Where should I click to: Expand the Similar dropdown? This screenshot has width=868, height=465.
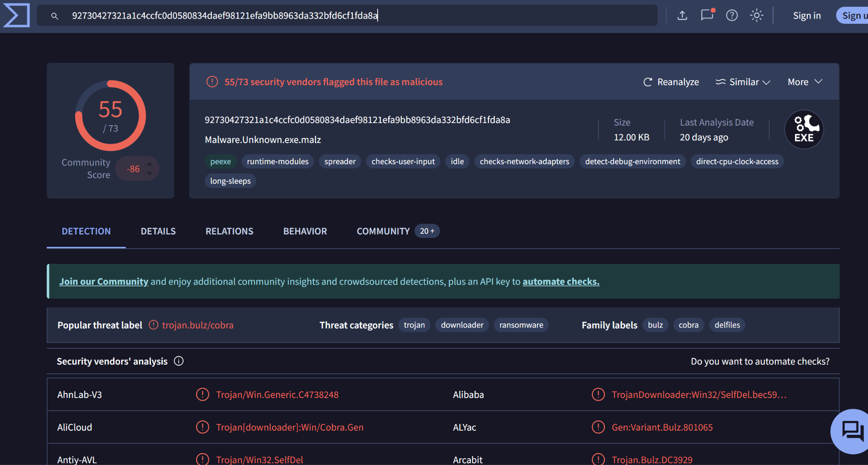[x=743, y=82]
